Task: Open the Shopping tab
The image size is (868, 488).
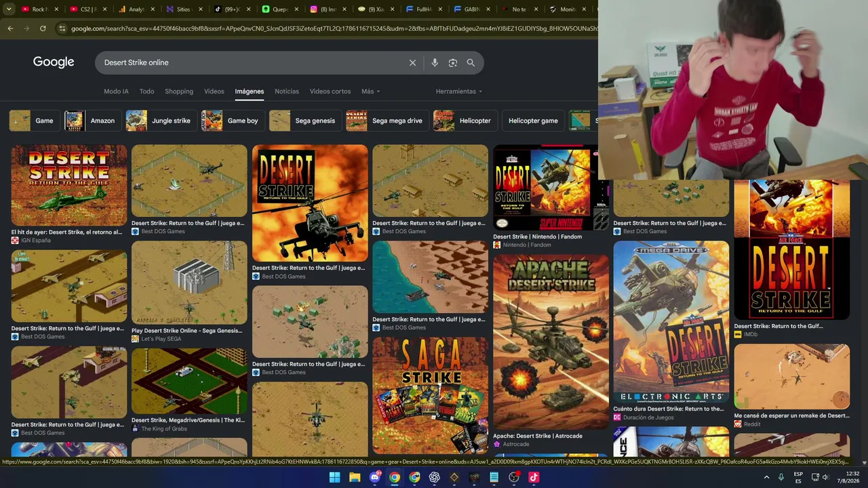Action: pyautogui.click(x=179, y=91)
